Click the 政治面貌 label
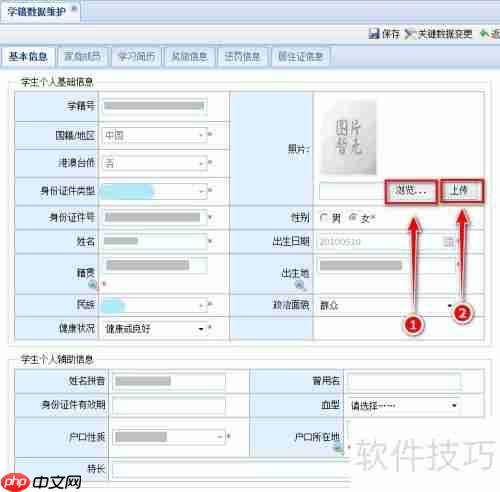The image size is (500, 492). 291,305
